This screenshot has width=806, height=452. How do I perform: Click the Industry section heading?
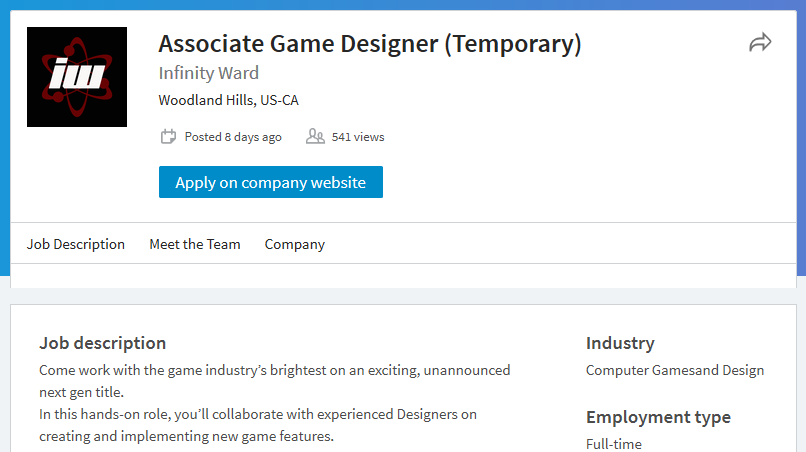[620, 343]
